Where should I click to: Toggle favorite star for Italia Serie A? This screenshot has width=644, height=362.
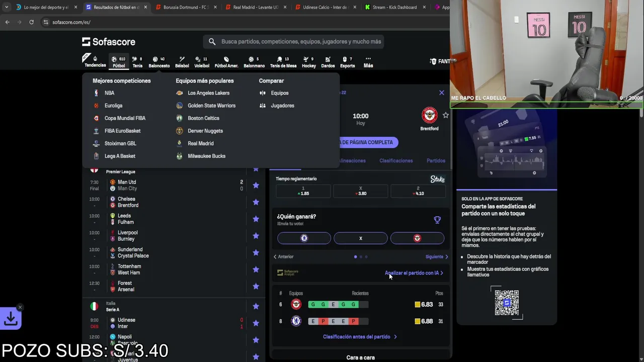tap(256, 306)
